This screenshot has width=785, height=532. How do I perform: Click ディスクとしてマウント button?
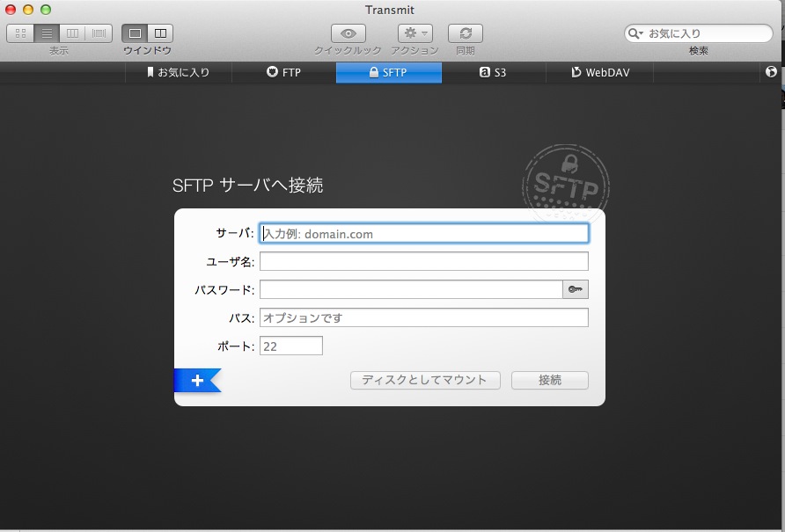coord(425,381)
